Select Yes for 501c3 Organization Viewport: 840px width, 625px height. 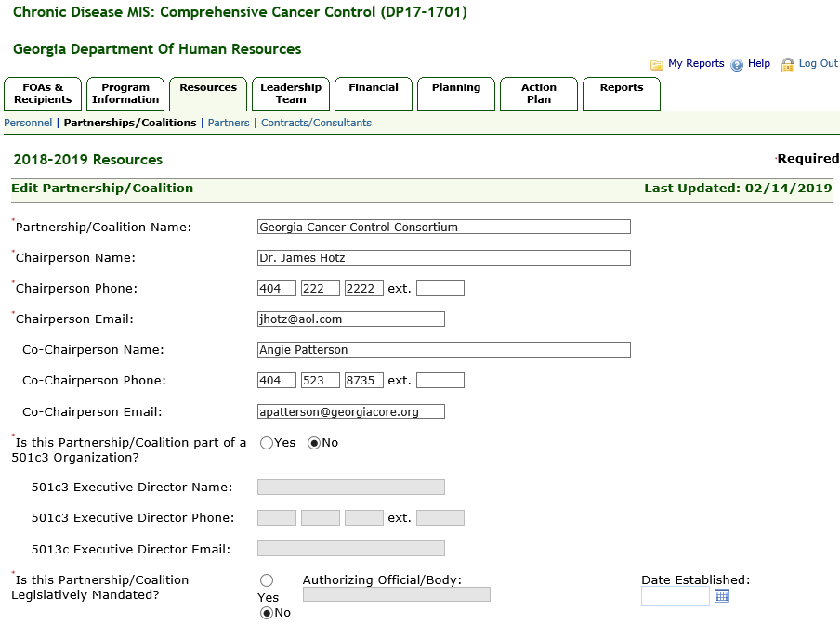click(x=267, y=443)
